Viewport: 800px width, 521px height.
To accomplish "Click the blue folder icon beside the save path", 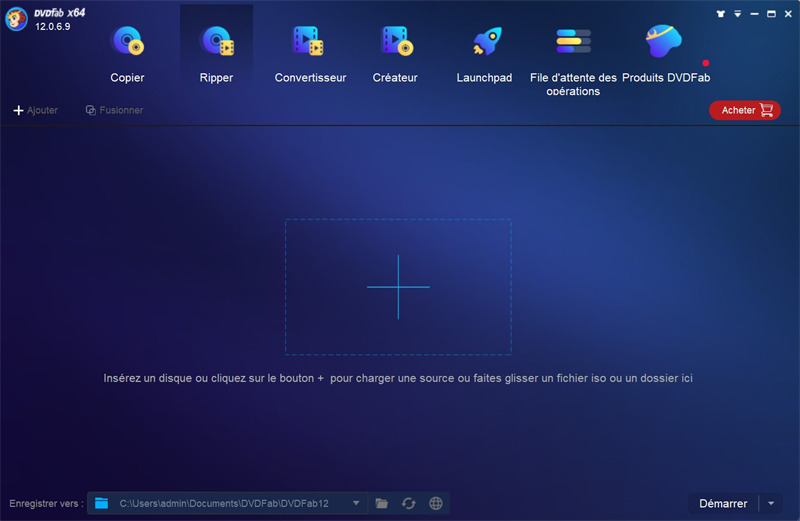I will click(102, 503).
